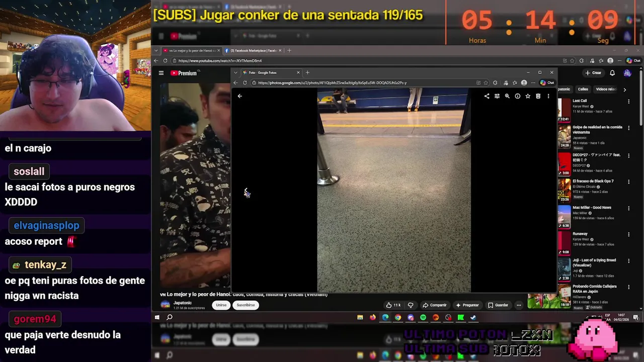Select the Videos relacionados filter chip
This screenshot has width=644, height=362.
coord(606,89)
